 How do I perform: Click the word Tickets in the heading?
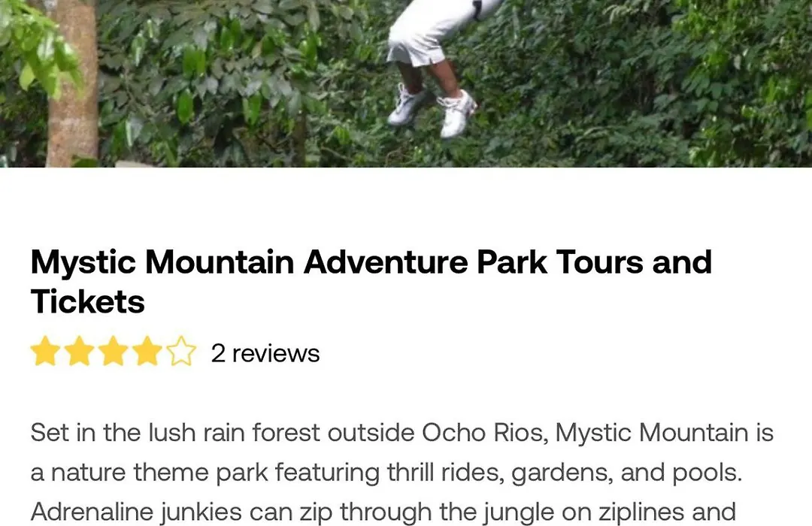(x=87, y=301)
